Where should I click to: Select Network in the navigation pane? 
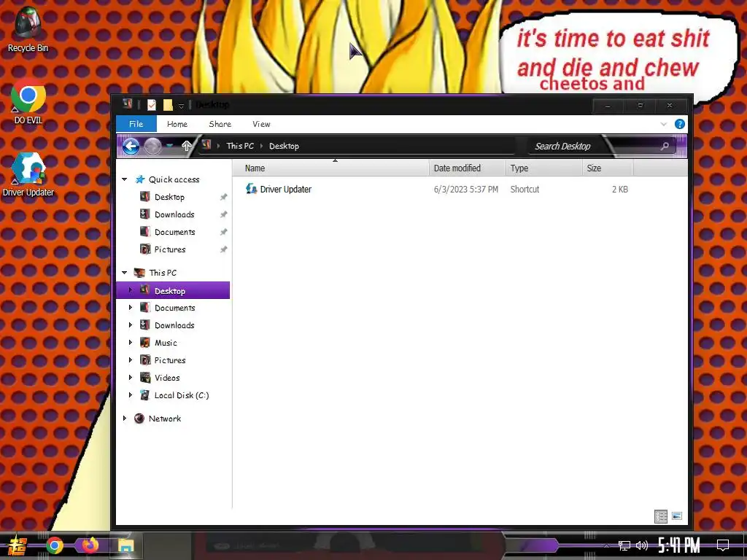(164, 419)
